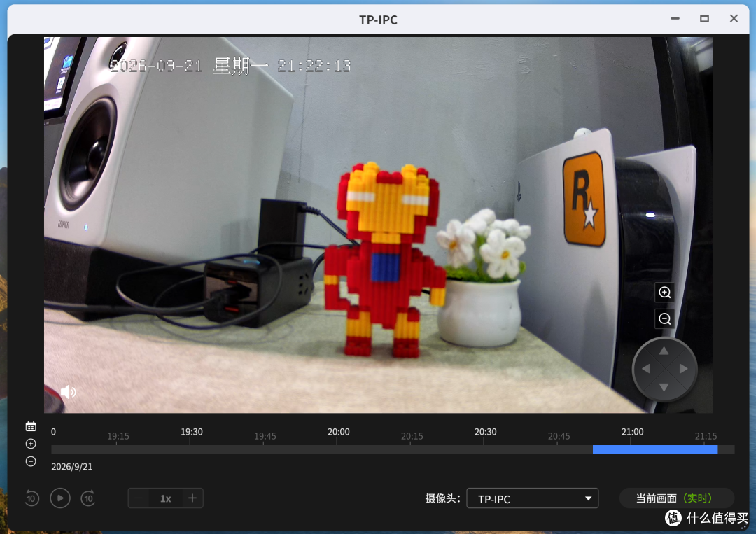The image size is (756, 534).
Task: Zoom out the camera image
Action: coord(664,318)
